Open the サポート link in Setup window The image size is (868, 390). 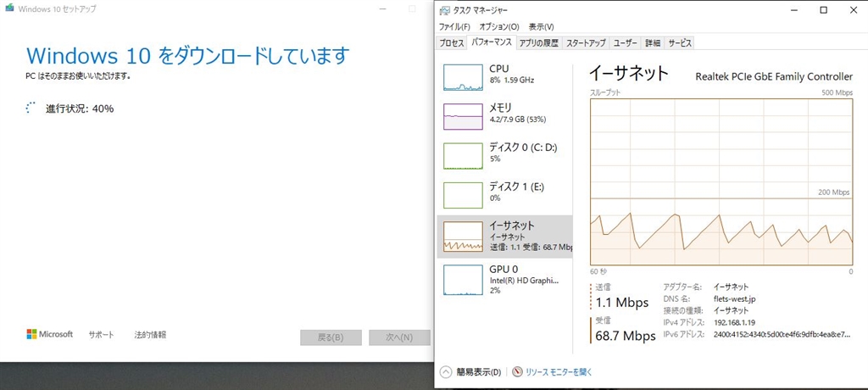click(x=102, y=335)
